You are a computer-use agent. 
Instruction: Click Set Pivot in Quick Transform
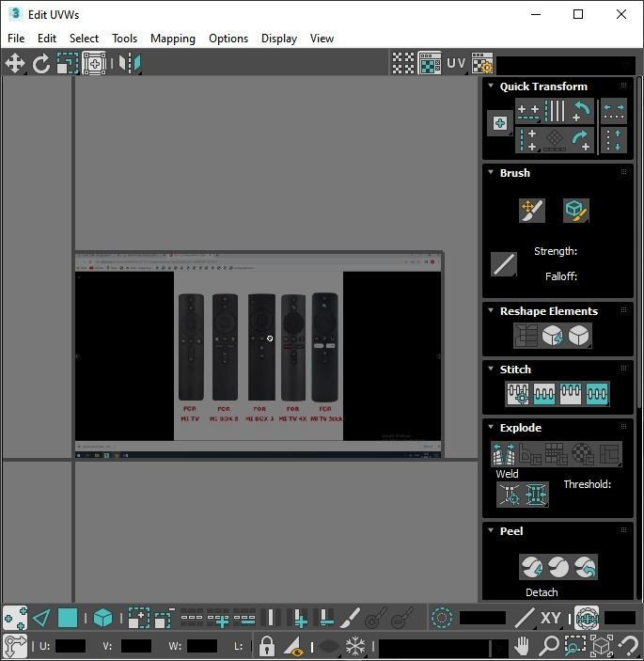tap(500, 123)
